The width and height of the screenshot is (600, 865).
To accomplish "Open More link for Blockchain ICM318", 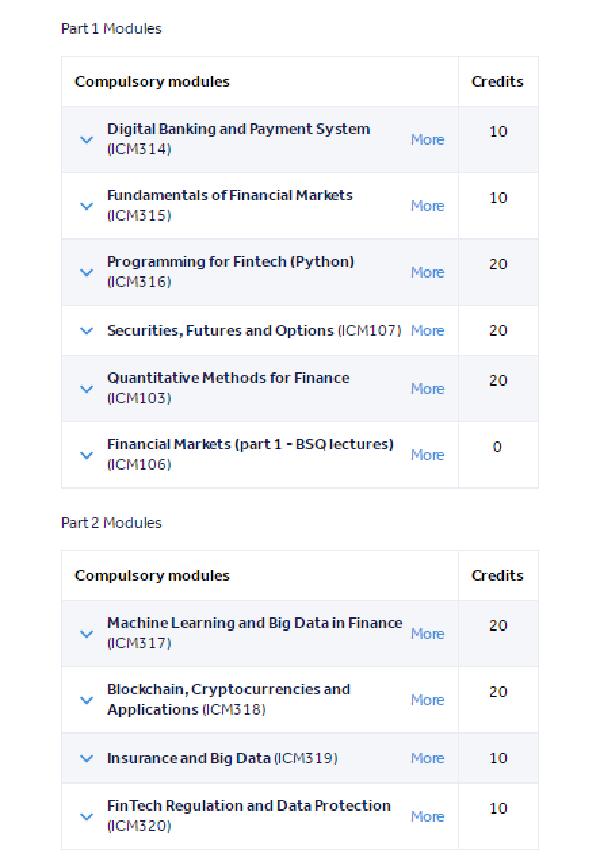I will pyautogui.click(x=427, y=700).
